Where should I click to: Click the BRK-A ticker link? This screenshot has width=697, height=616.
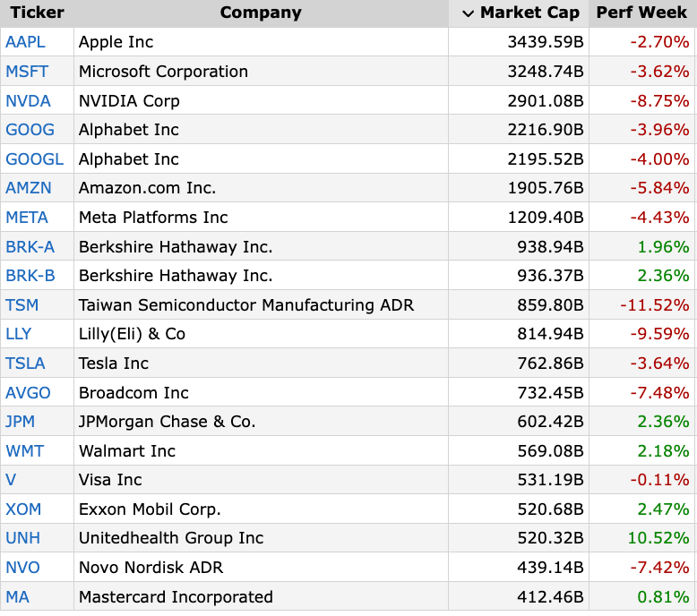tap(30, 247)
